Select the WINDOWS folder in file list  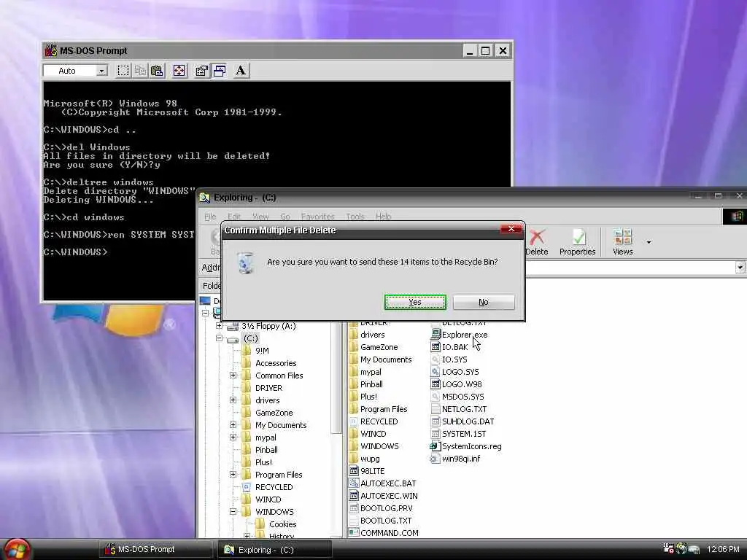click(379, 446)
